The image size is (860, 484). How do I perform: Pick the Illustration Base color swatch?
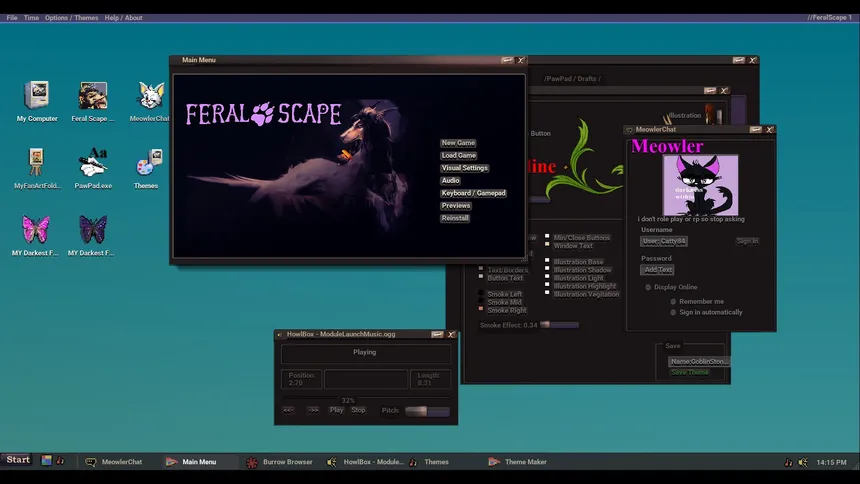[x=547, y=261]
